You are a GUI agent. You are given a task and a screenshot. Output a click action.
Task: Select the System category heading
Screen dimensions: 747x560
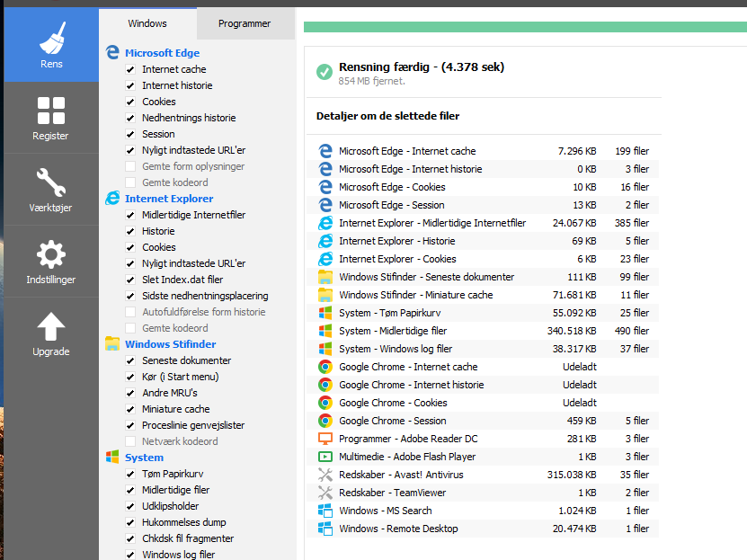click(144, 458)
